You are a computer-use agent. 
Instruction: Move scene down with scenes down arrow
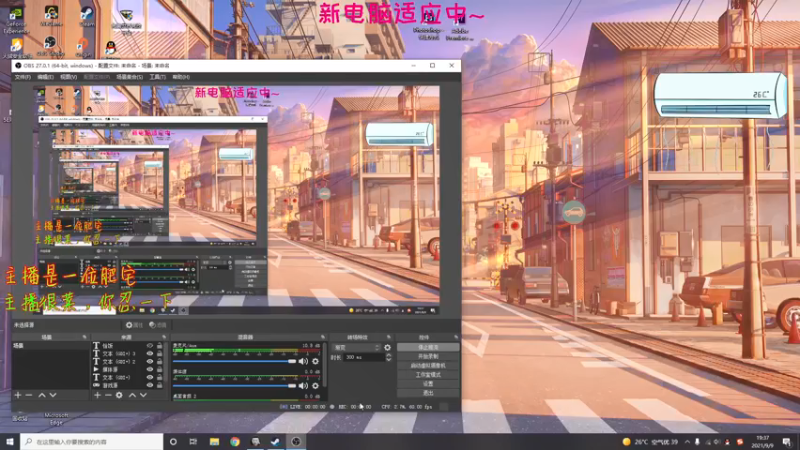[x=53, y=395]
